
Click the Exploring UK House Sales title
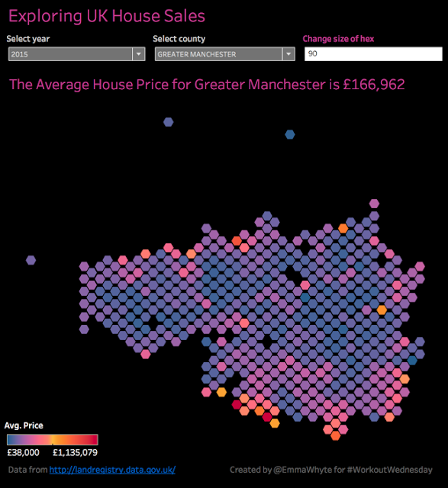pyautogui.click(x=107, y=16)
